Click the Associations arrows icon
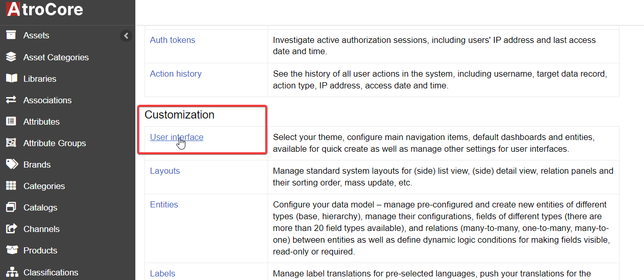The width and height of the screenshot is (644, 280). [x=11, y=100]
